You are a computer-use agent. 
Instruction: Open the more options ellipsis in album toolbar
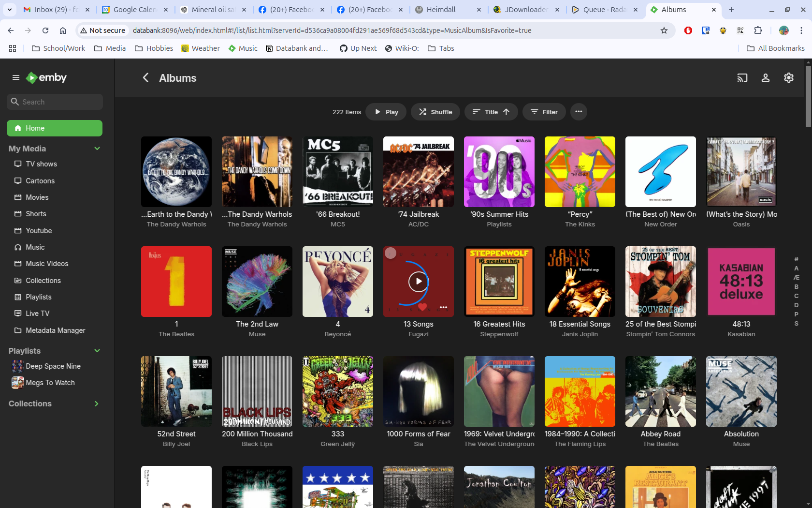(579, 112)
